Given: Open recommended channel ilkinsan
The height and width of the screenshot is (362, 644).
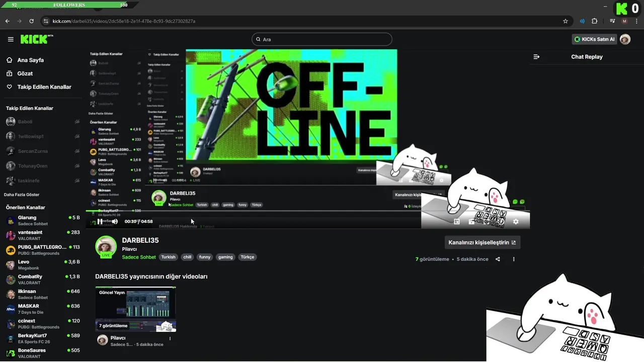Looking at the screenshot, I should pyautogui.click(x=42, y=294).
